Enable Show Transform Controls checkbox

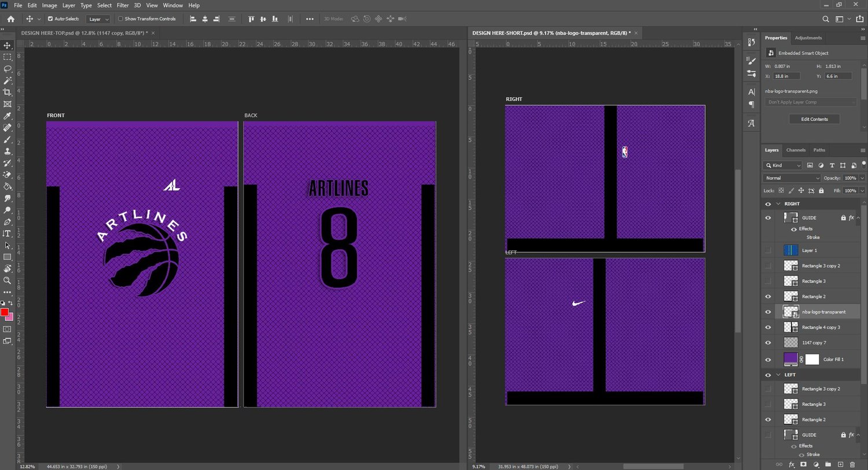pyautogui.click(x=120, y=19)
